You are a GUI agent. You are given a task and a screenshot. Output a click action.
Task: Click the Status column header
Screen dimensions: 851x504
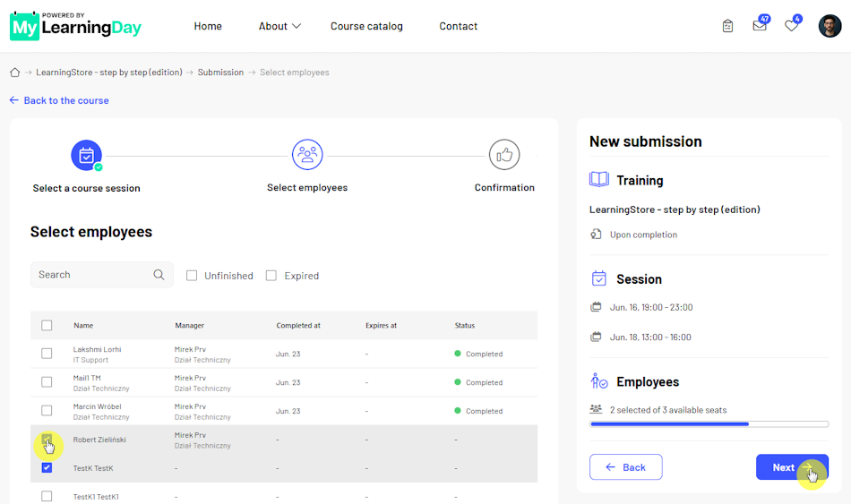tap(465, 326)
